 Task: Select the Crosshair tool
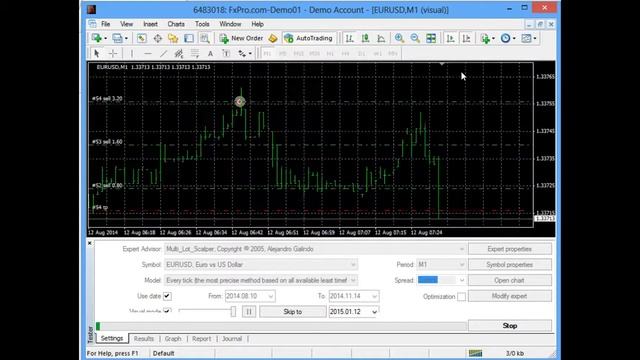click(x=113, y=53)
